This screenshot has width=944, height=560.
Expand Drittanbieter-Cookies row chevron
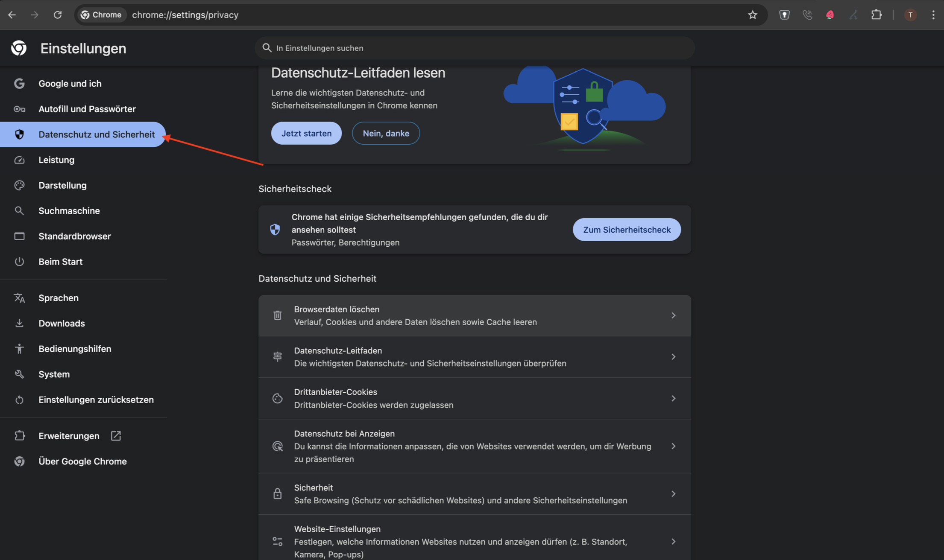(x=673, y=398)
